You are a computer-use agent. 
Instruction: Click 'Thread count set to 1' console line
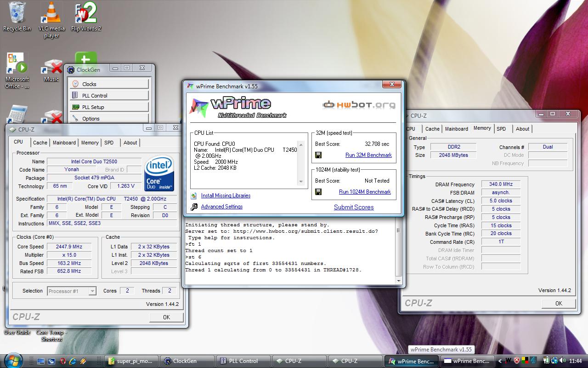219,251
